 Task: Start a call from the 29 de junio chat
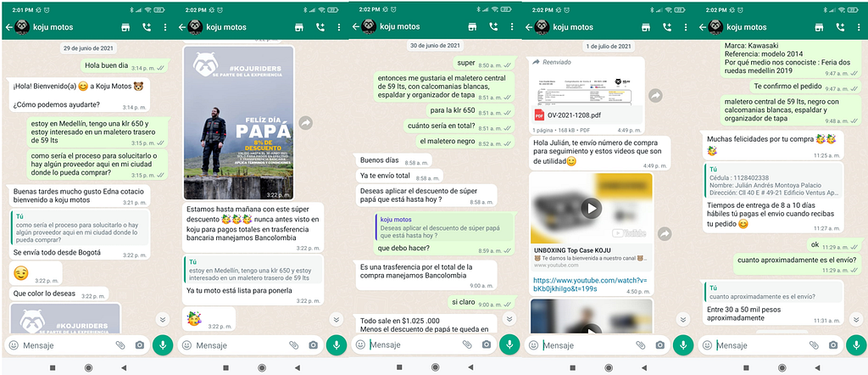147,27
